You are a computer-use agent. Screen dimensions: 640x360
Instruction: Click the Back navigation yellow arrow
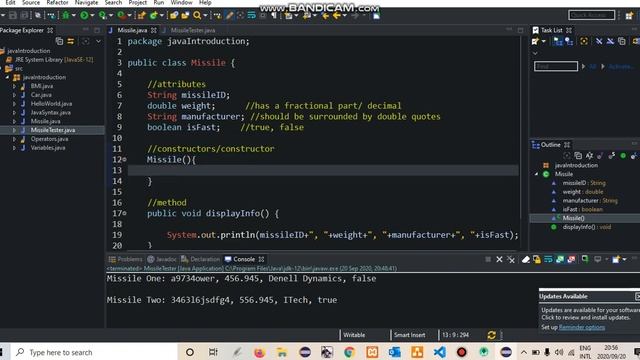coord(336,16)
